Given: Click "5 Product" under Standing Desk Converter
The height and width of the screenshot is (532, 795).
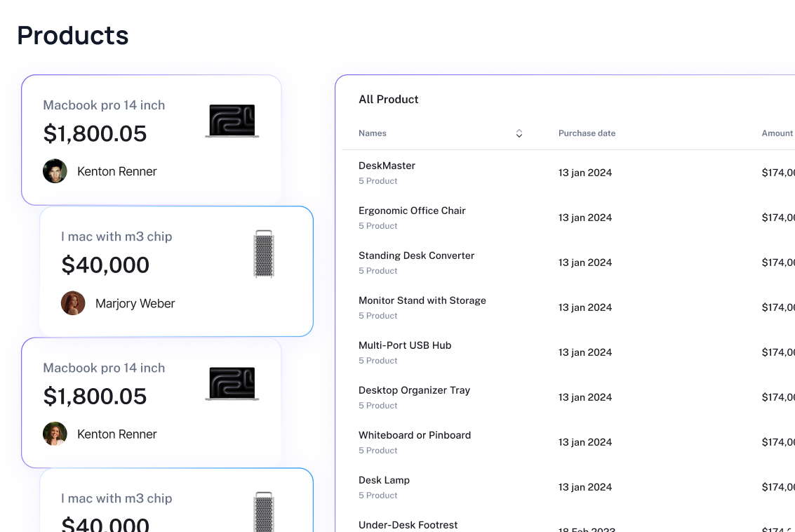Looking at the screenshot, I should [x=378, y=271].
